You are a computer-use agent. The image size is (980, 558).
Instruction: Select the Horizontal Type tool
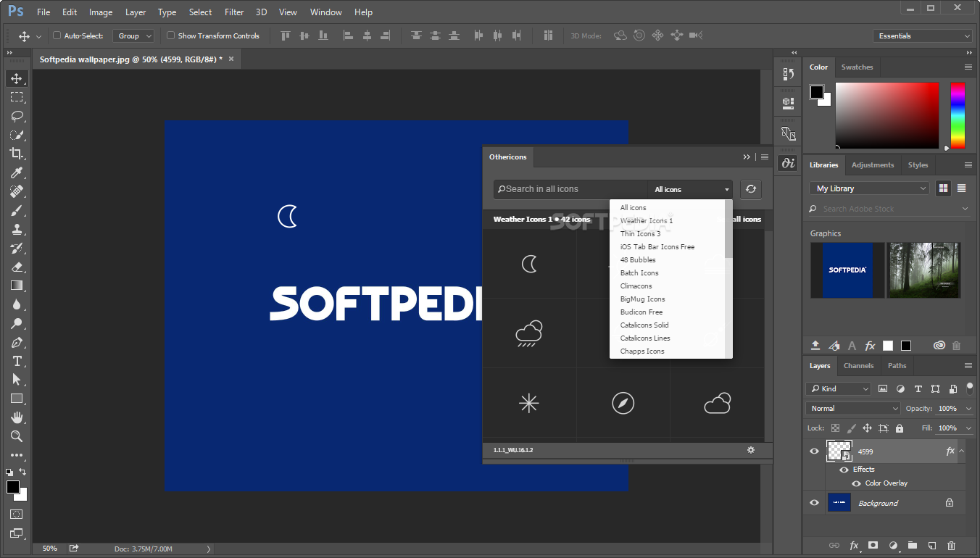[17, 361]
